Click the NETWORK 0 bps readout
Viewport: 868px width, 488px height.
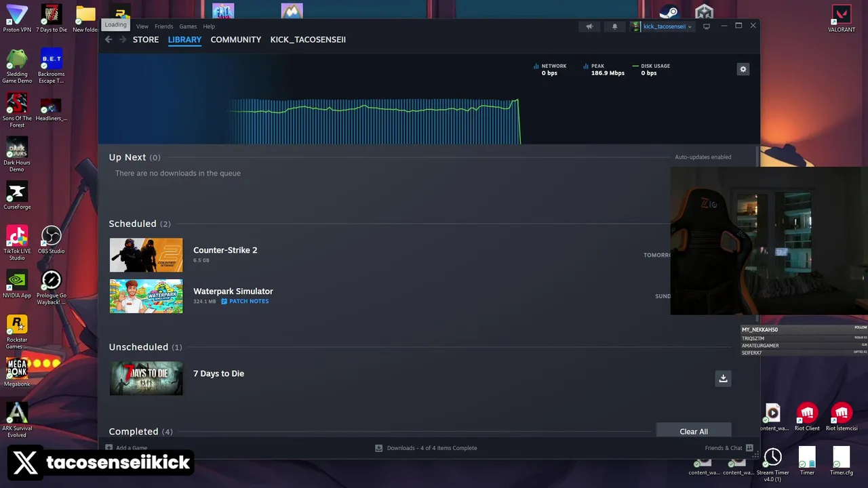(550, 69)
